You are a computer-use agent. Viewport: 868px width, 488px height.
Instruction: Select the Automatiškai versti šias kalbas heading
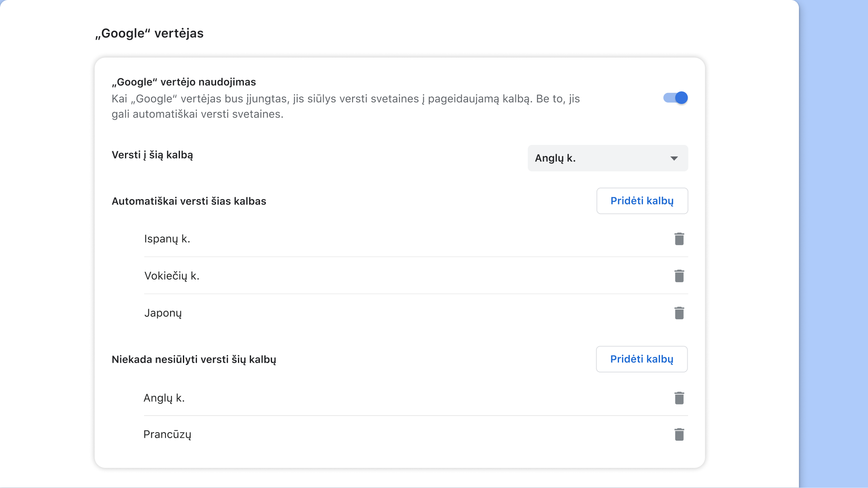[189, 201]
